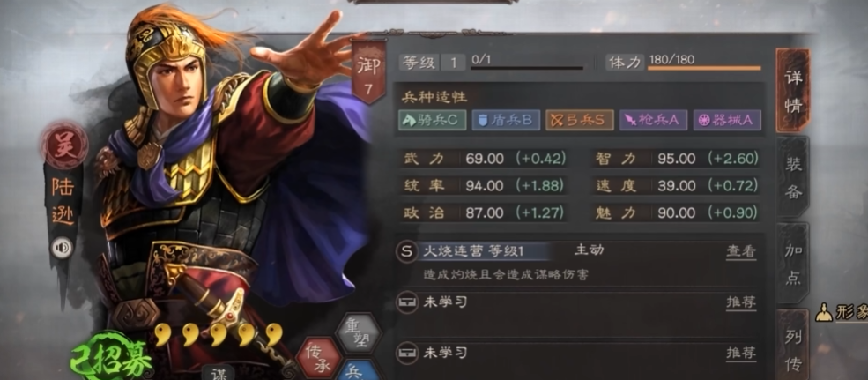The width and height of the screenshot is (868, 380).
Task: Click the 形象 figure icon
Action: pos(824,313)
